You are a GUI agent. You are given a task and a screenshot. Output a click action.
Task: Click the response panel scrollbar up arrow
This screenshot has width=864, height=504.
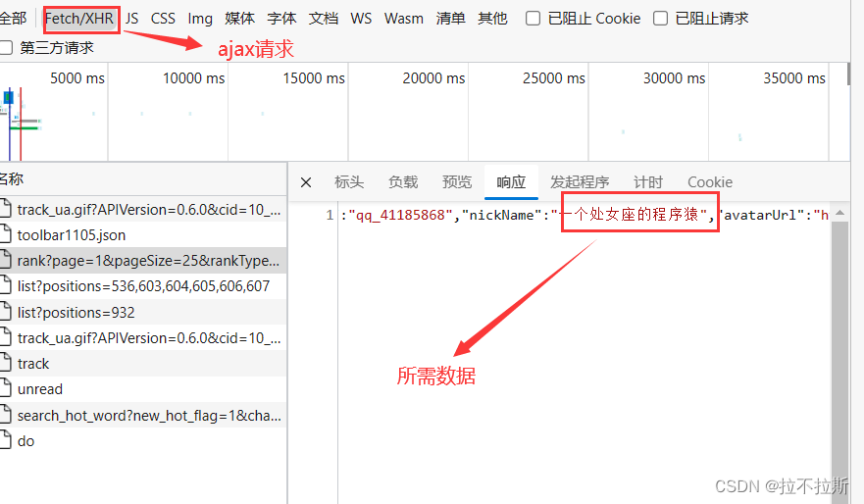point(839,213)
